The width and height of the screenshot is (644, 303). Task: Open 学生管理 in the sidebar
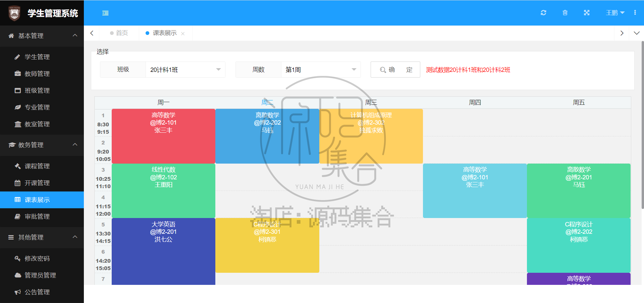[x=42, y=57]
